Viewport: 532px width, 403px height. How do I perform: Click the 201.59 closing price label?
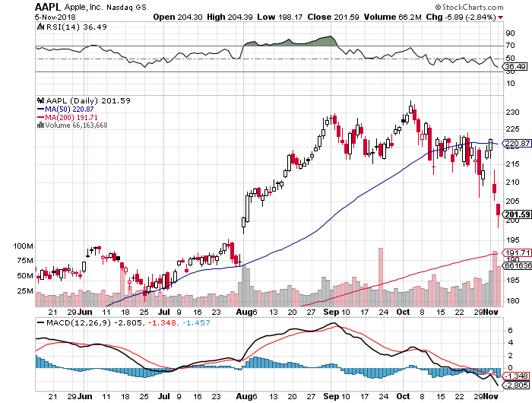click(517, 214)
